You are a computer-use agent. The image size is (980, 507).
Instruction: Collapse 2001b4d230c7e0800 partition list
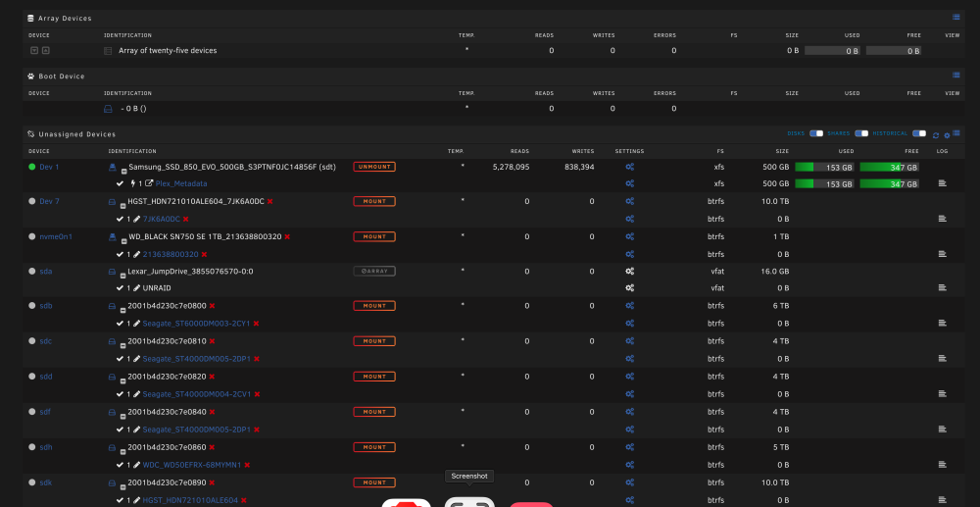(123, 309)
